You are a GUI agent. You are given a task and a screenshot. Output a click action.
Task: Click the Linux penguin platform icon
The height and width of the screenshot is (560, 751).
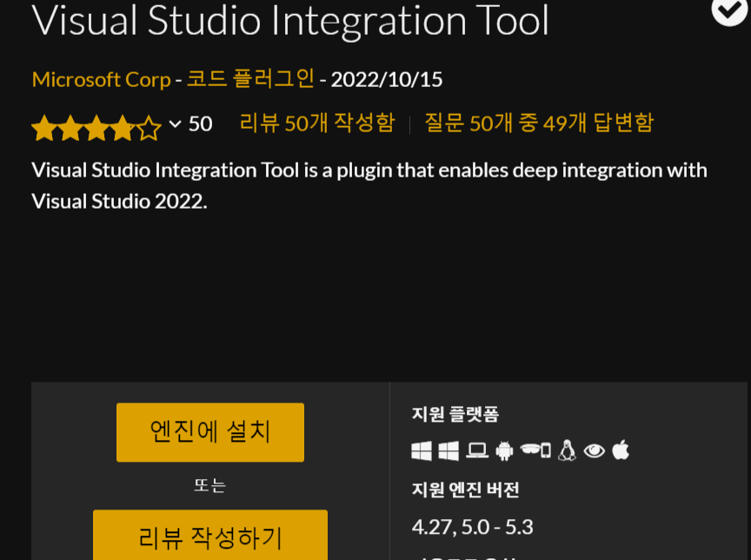[567, 450]
